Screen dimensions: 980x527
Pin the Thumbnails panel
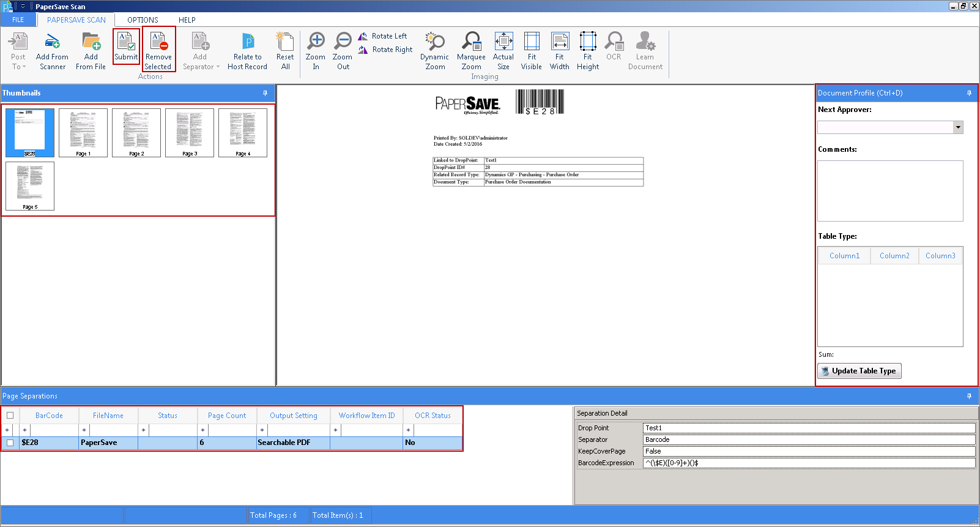coord(265,93)
